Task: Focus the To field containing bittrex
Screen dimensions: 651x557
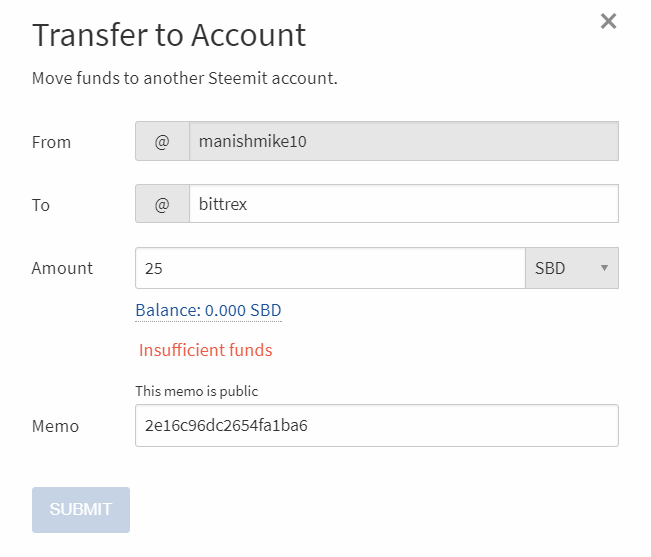Action: point(403,205)
